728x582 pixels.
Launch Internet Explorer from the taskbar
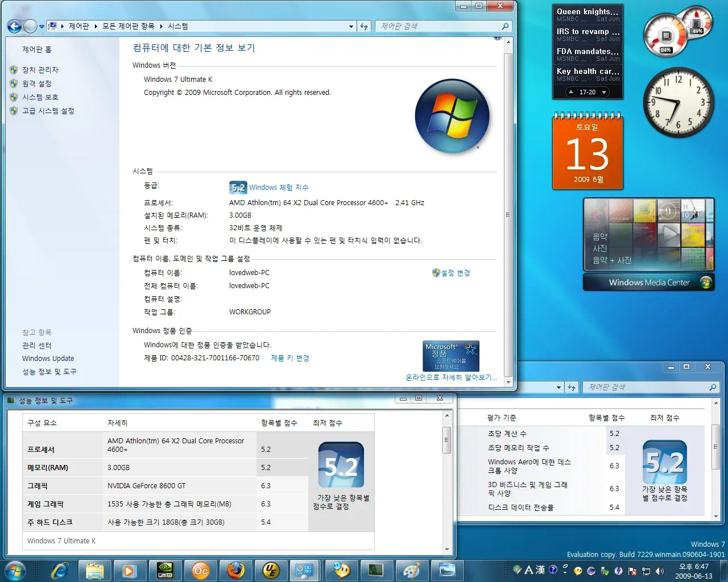[59, 570]
